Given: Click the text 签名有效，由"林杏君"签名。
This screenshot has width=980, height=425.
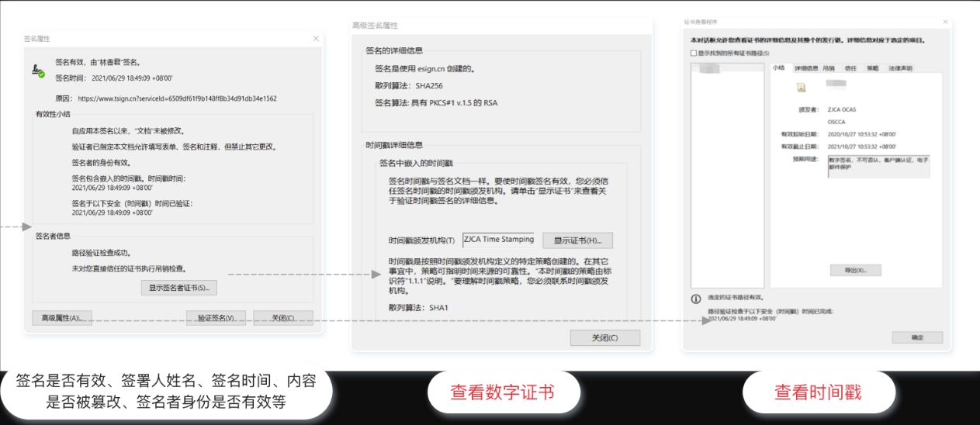Looking at the screenshot, I should click(97, 62).
